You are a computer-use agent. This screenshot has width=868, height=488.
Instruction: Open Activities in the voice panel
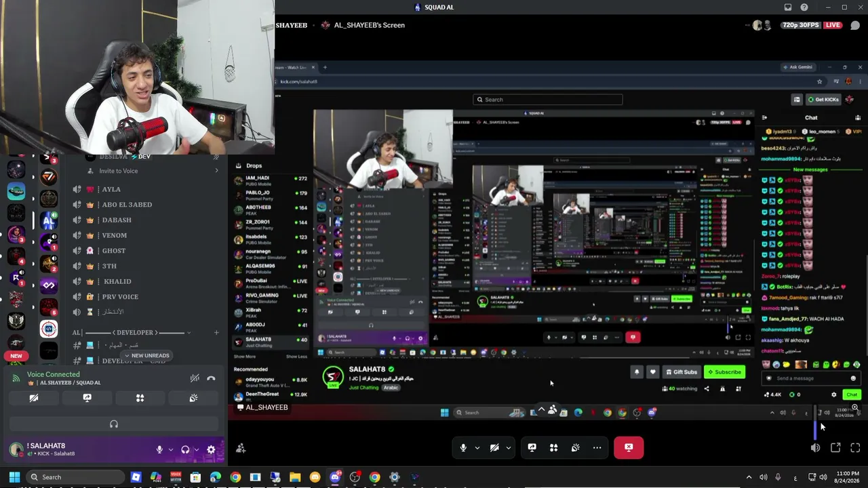140,398
